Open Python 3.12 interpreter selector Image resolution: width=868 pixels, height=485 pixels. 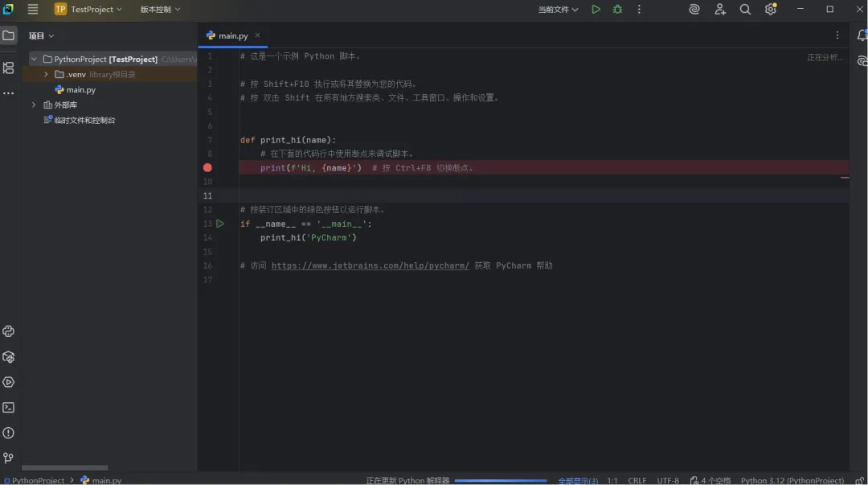pyautogui.click(x=792, y=480)
